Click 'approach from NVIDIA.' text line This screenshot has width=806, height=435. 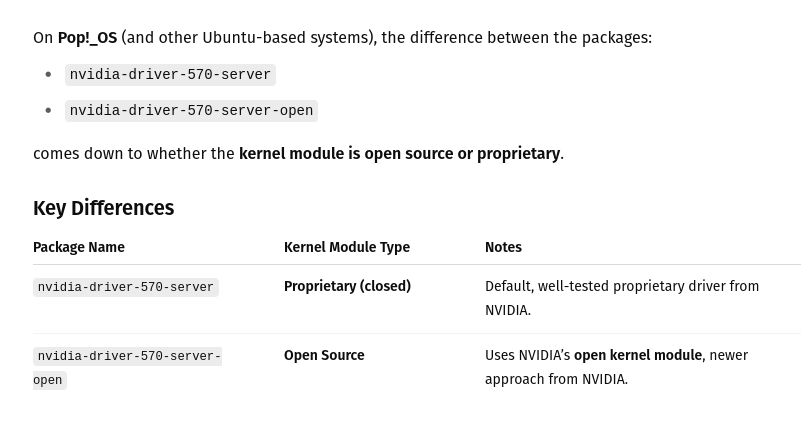(x=556, y=379)
